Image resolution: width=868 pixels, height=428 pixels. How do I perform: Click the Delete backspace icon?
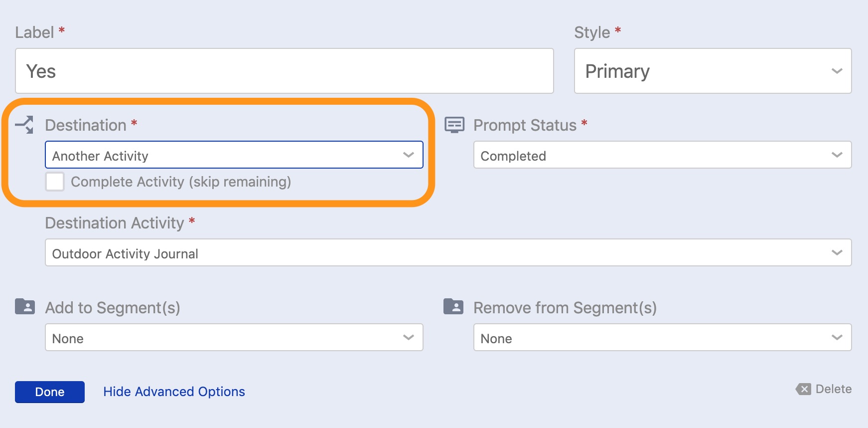803,389
